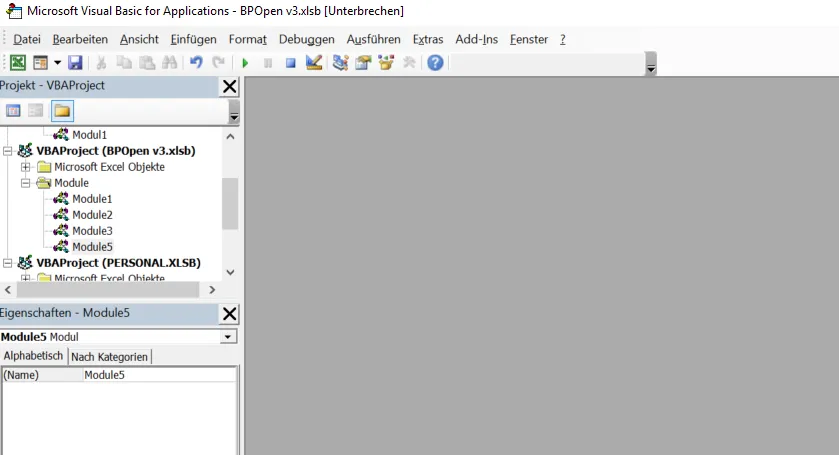The width and height of the screenshot is (839, 455).
Task: Expand Microsoft Excel Objekte folder under BPOpen
Action: point(25,167)
